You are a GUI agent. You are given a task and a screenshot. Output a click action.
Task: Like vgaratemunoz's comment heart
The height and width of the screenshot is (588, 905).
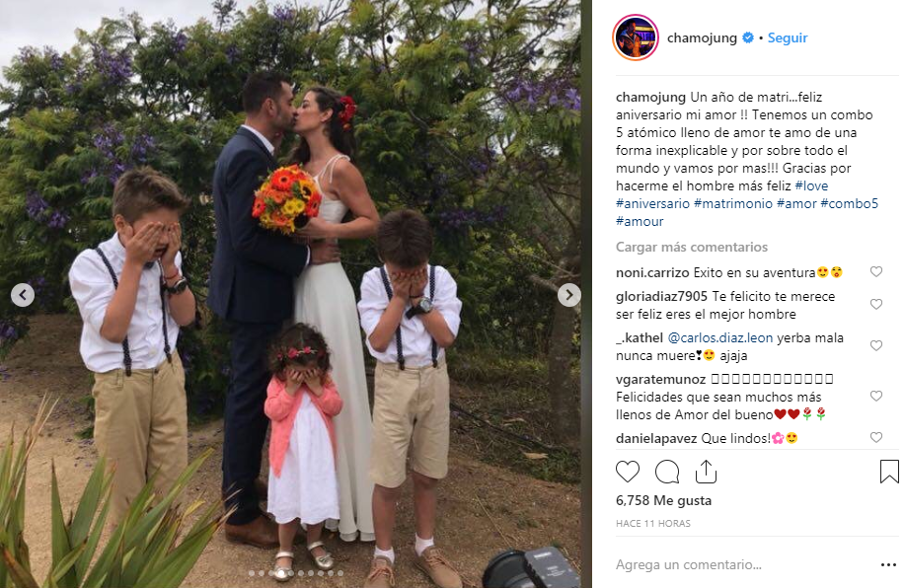[876, 396]
